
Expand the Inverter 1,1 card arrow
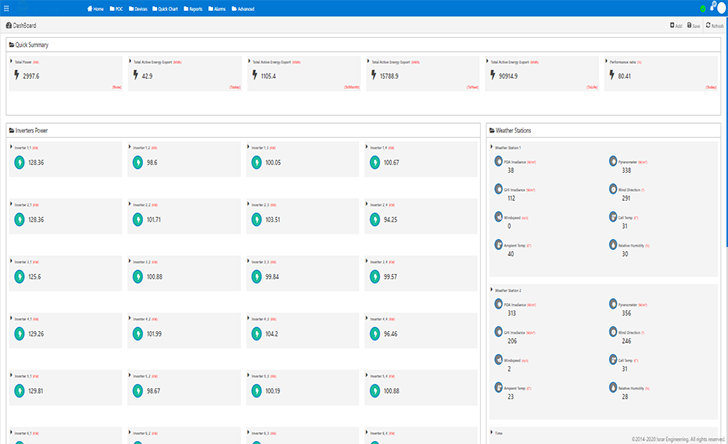coord(11,147)
